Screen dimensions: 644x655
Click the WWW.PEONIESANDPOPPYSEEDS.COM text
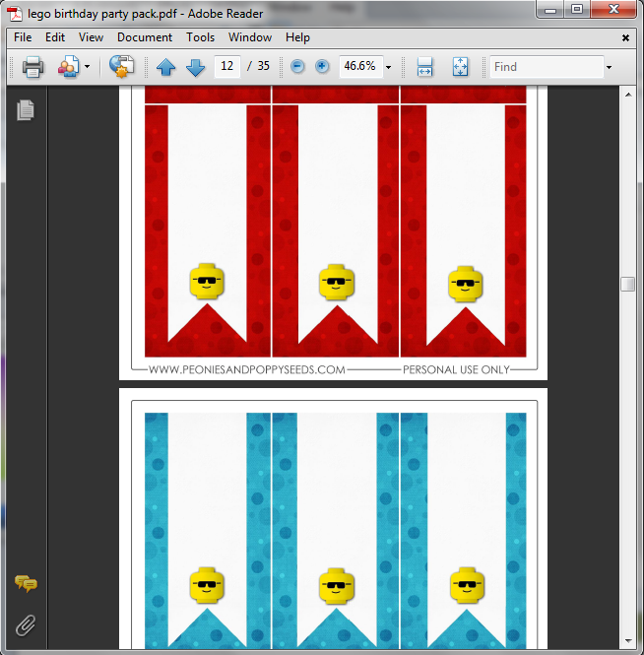tap(247, 369)
